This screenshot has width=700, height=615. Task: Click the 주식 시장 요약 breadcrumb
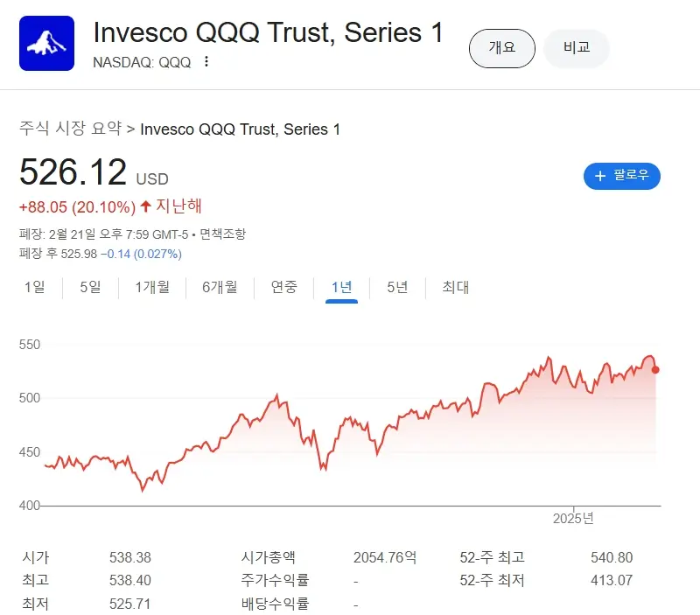(x=70, y=129)
